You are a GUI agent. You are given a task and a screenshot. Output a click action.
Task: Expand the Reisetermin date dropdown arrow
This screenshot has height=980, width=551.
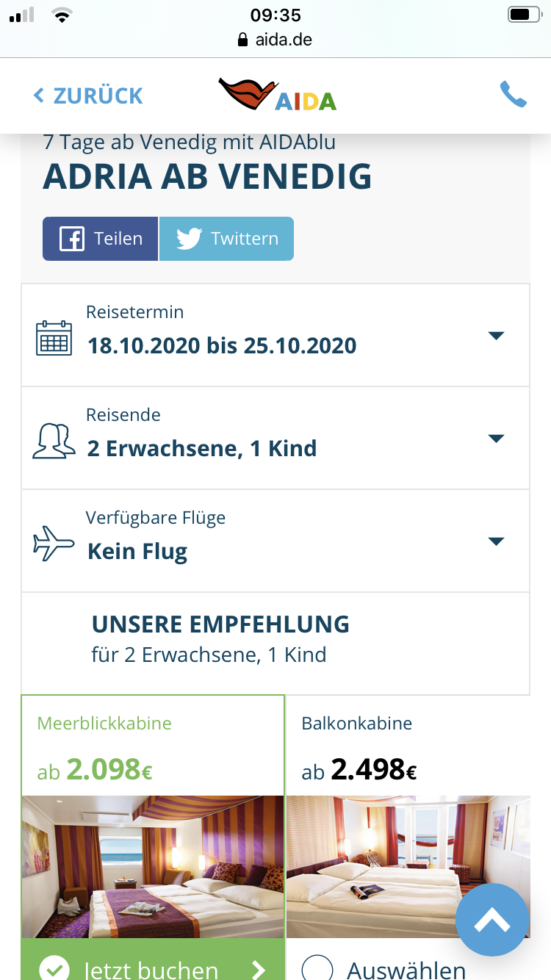click(497, 336)
